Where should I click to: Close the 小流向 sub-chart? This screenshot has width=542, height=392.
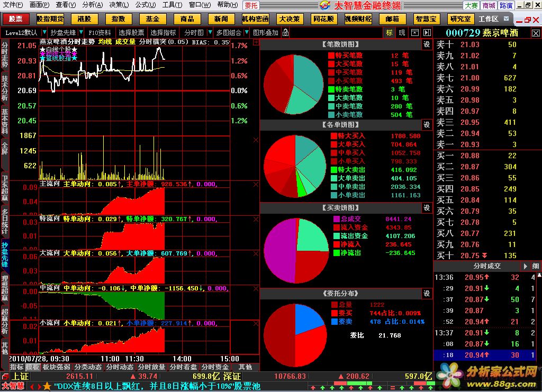256,323
